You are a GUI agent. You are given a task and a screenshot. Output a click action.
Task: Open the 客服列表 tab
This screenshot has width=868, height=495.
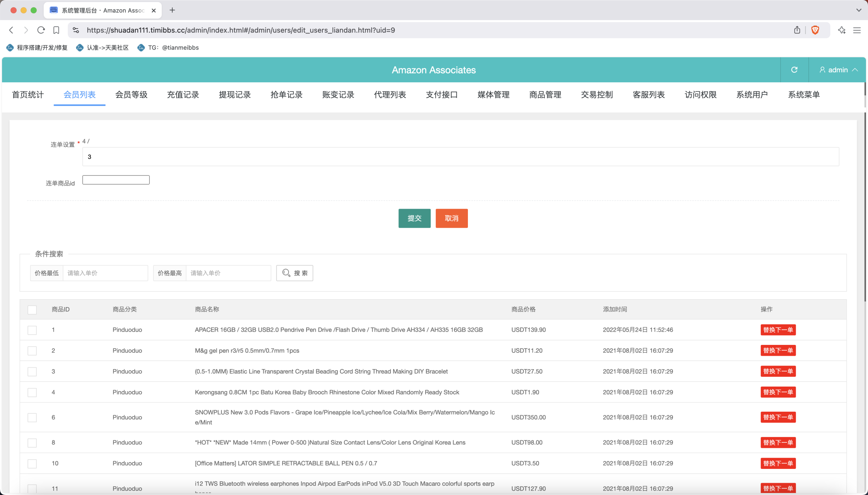pyautogui.click(x=649, y=95)
